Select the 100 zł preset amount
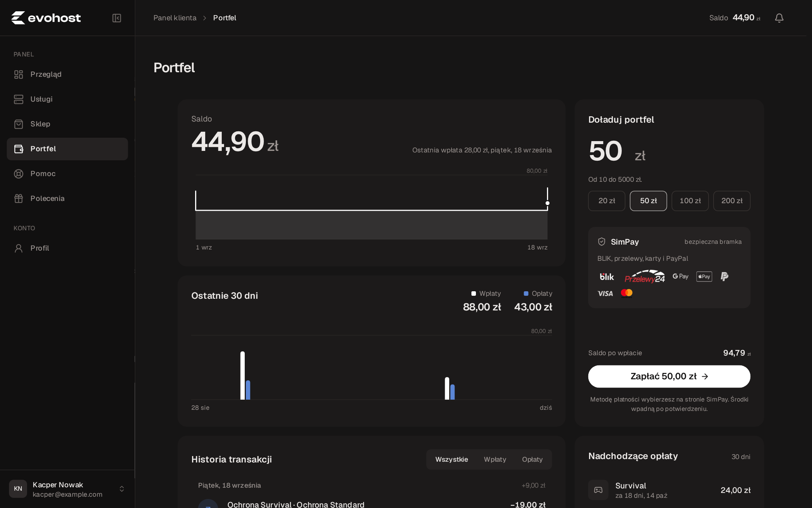812x508 pixels. [690, 201]
